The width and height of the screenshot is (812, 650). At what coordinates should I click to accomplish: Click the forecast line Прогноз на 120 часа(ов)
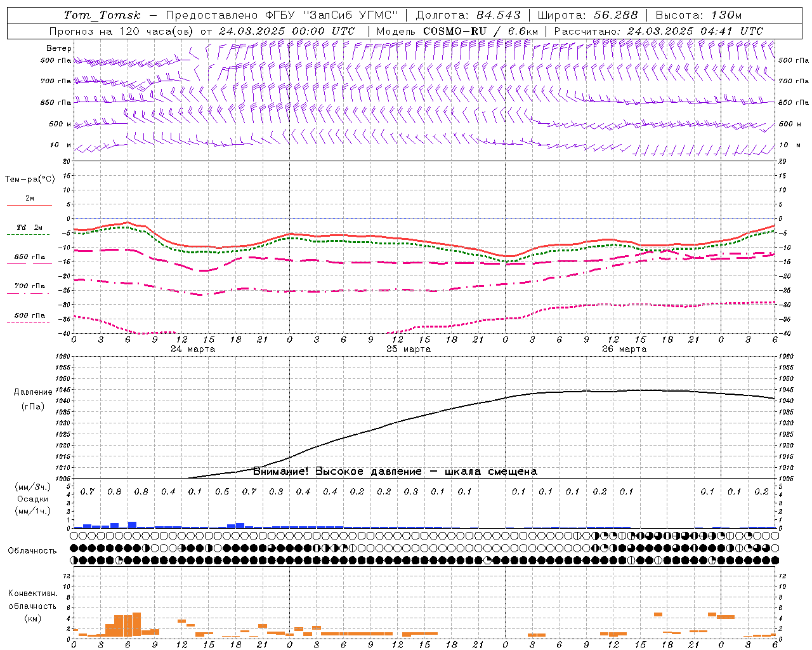(122, 31)
